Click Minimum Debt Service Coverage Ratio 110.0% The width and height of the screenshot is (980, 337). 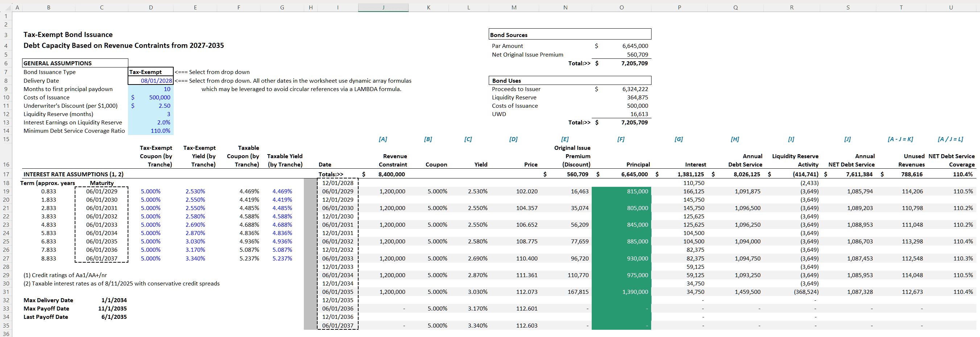click(x=151, y=131)
